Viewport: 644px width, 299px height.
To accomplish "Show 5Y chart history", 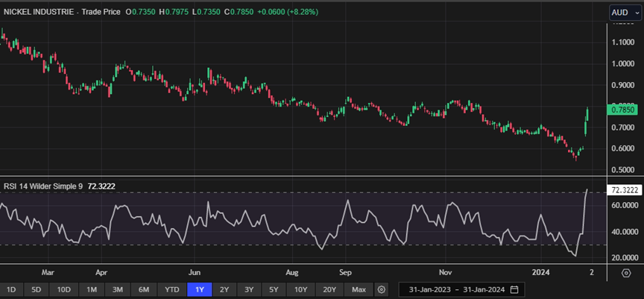I will coord(274,289).
